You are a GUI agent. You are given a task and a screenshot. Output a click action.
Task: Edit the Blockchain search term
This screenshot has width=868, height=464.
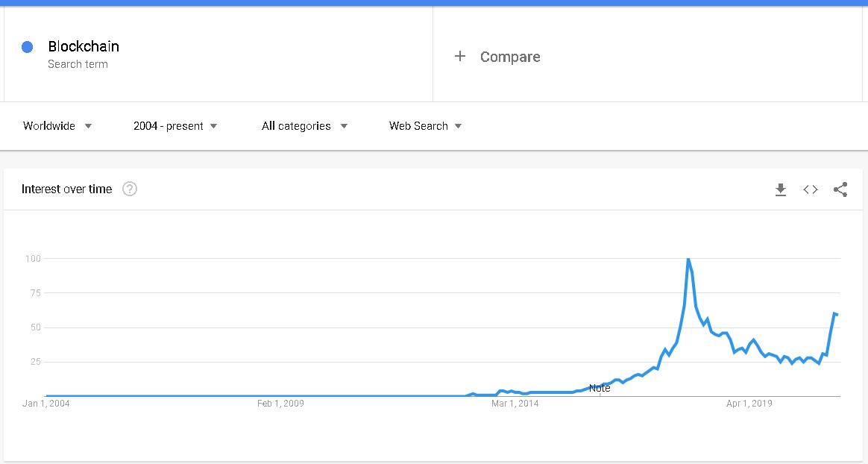(x=84, y=46)
